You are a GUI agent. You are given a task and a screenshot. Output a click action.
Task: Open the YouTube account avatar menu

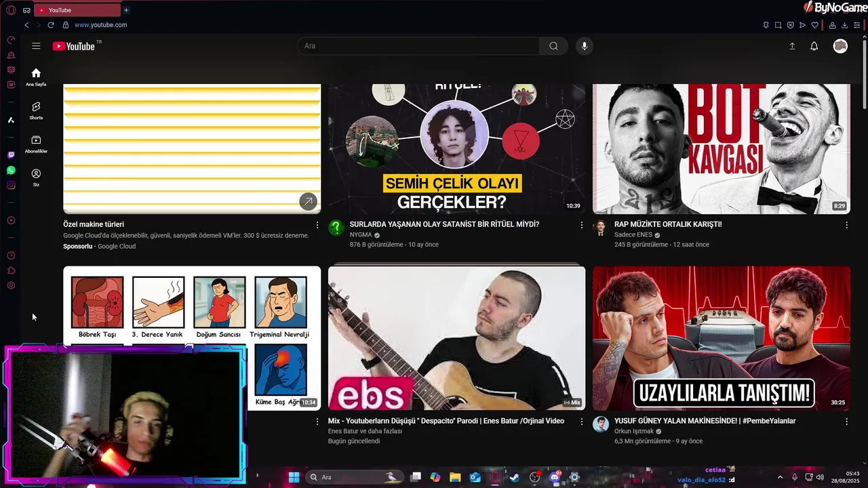840,46
